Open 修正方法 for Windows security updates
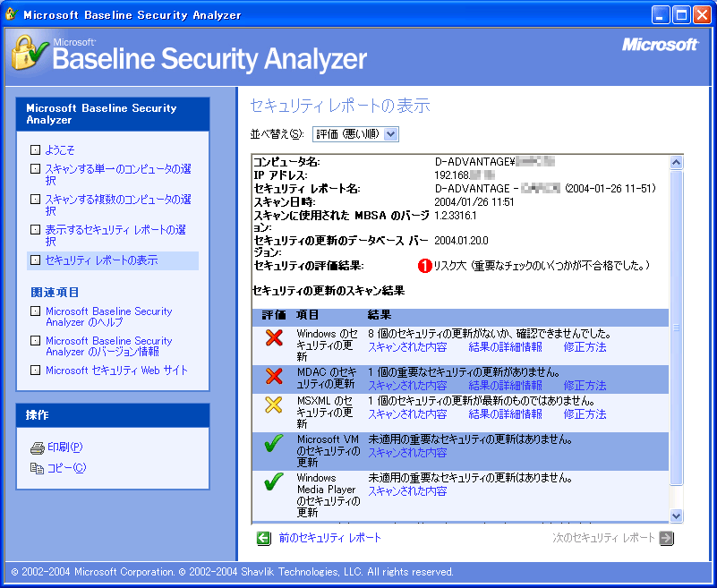Screen dimensions: 717x588 tap(585, 347)
